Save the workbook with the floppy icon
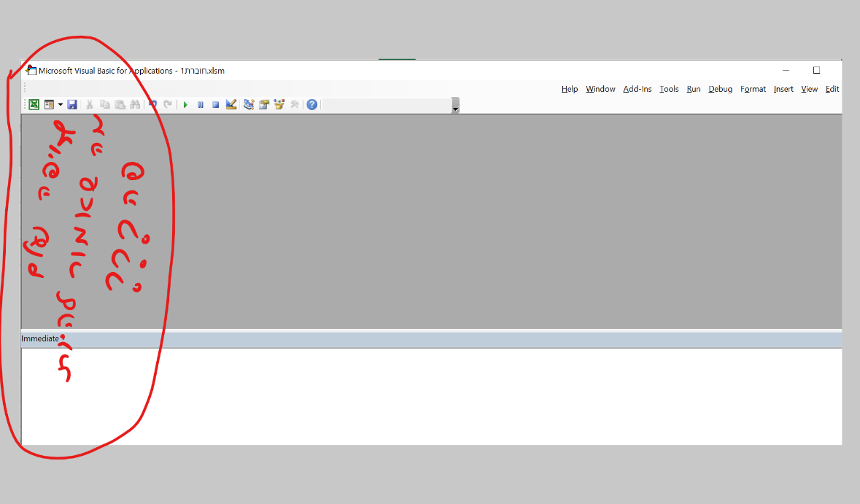The image size is (860, 504). (x=72, y=104)
